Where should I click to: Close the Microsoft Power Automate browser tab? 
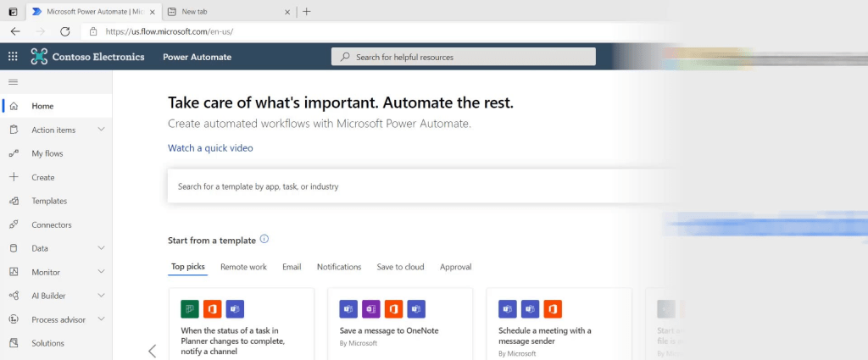coord(153,12)
